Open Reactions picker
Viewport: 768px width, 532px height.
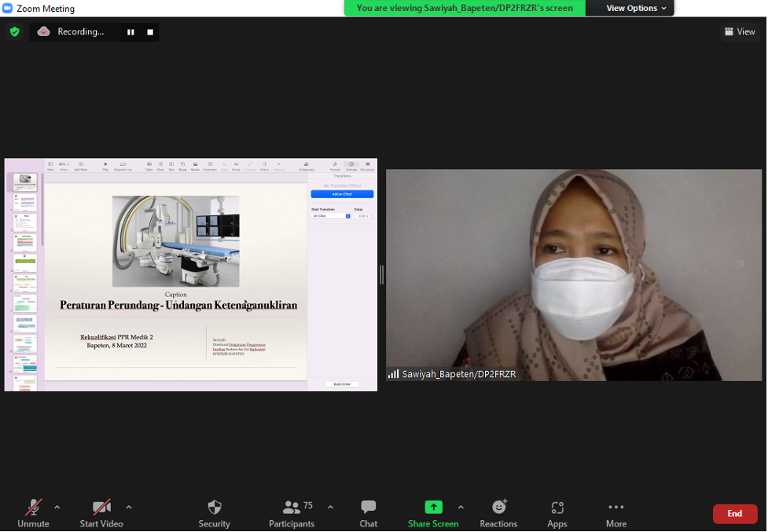498,513
